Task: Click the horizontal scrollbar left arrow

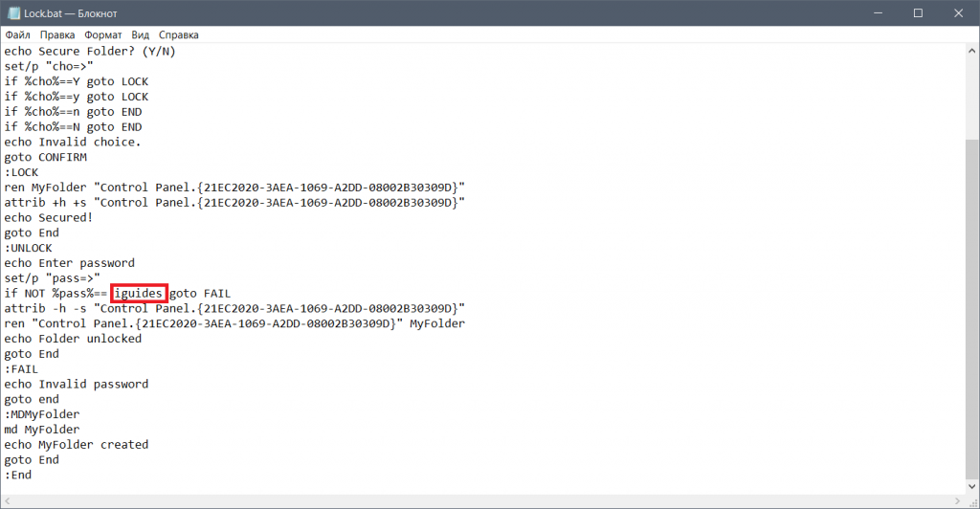Action: click(8, 501)
